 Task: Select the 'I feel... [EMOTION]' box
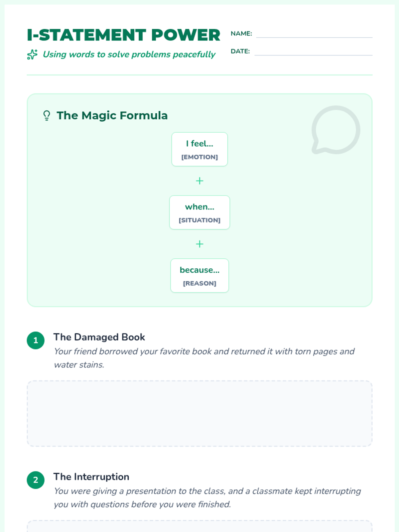199,149
